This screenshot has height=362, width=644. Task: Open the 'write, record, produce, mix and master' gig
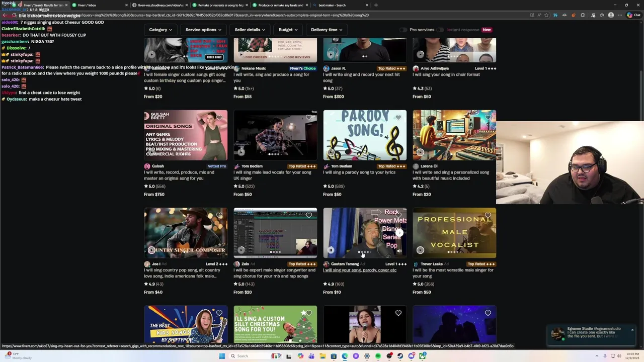[179, 175]
